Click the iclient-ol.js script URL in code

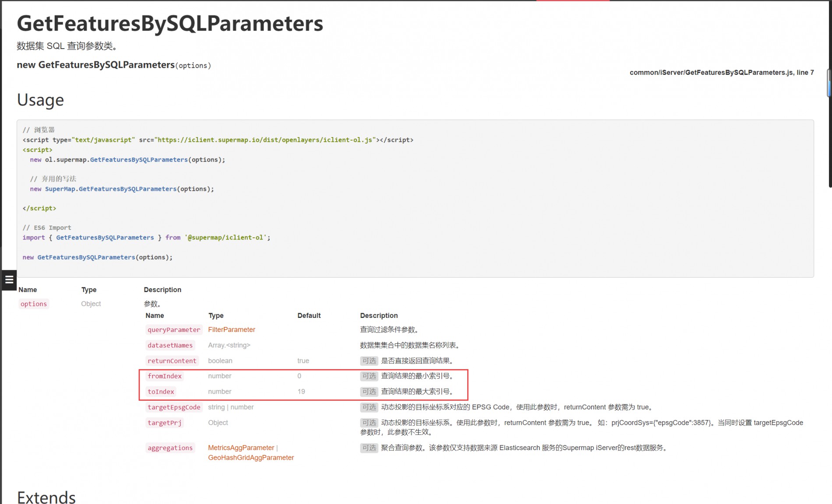click(x=265, y=140)
